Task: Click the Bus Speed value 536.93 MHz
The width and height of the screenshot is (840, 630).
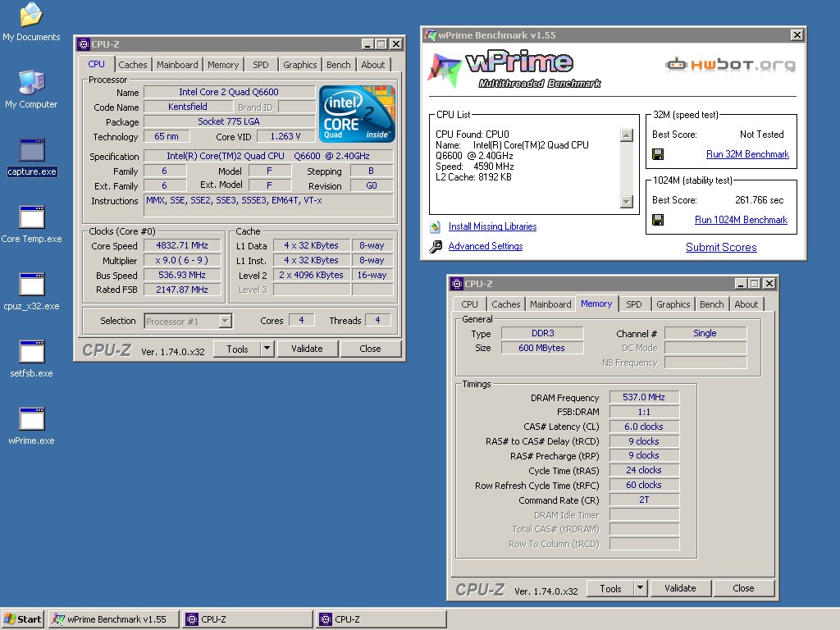Action: [182, 275]
